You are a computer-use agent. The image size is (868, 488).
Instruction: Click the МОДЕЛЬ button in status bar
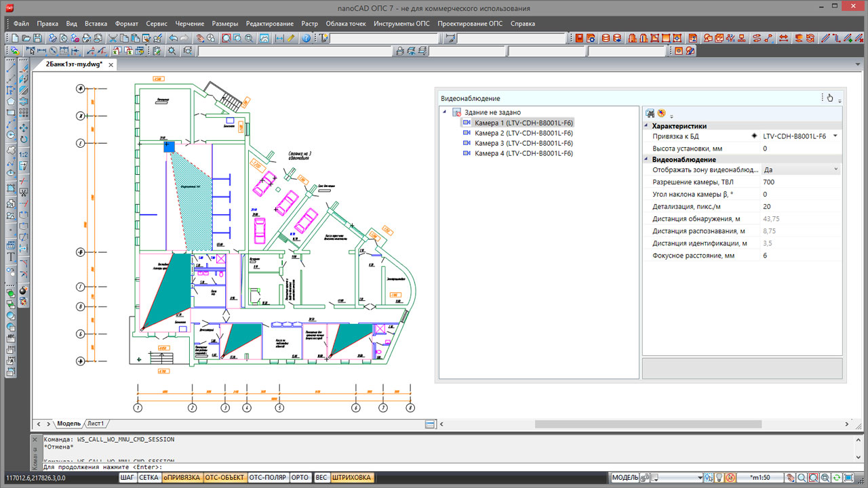pyautogui.click(x=625, y=478)
